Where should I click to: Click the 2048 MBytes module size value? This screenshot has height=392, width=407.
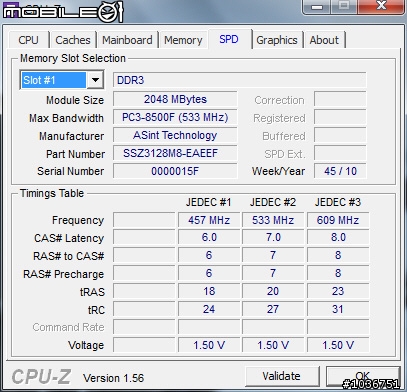[175, 99]
